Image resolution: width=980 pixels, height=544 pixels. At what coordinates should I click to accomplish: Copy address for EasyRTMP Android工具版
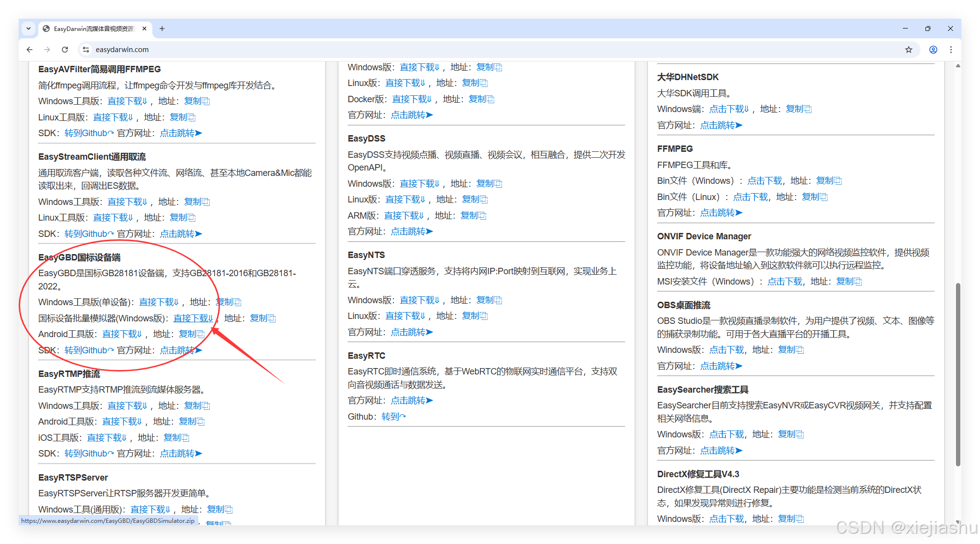pyautogui.click(x=192, y=422)
